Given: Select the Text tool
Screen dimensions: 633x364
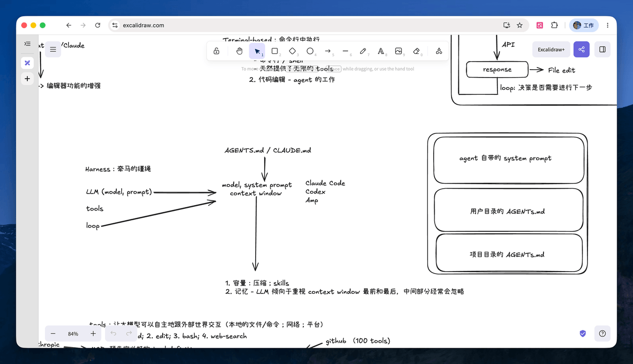Looking at the screenshot, I should pyautogui.click(x=381, y=51).
